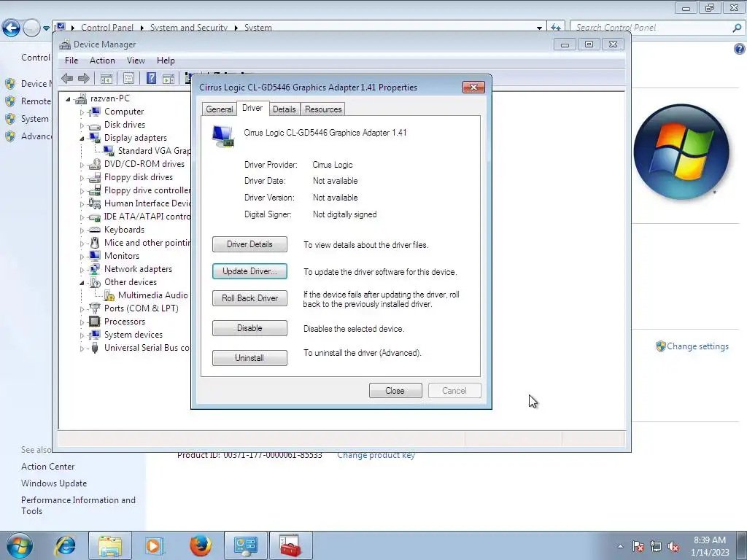
Task: Click the Change product key link
Action: pos(376,455)
